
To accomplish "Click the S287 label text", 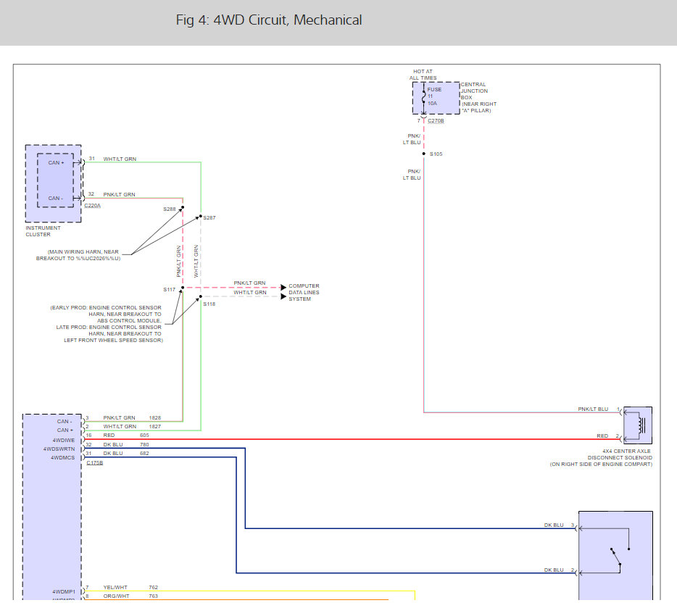I will point(209,218).
